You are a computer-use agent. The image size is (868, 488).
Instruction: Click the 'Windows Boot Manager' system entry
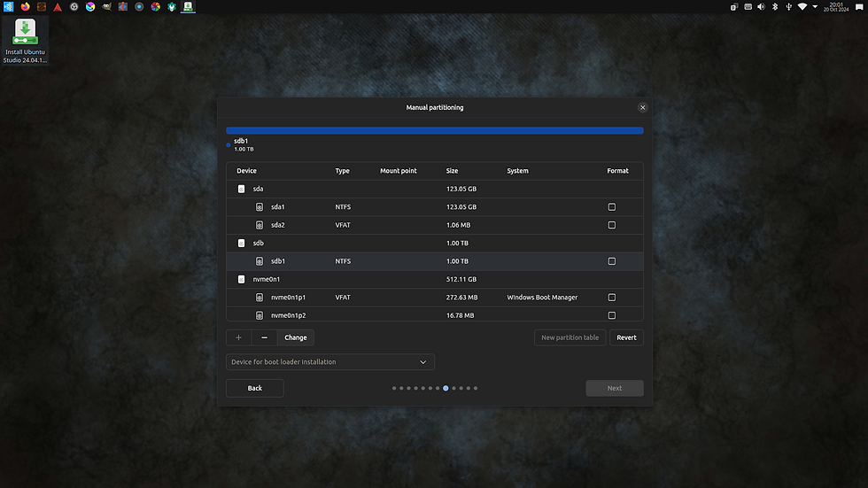pos(542,298)
